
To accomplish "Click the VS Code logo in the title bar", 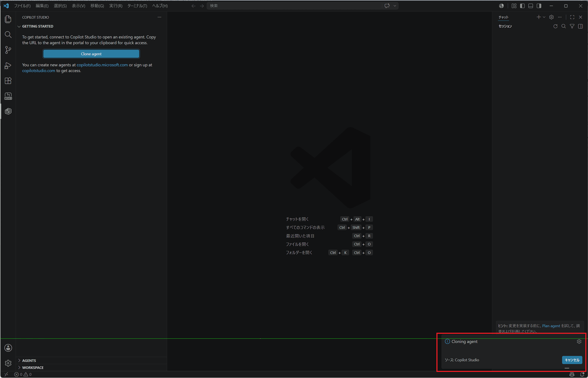I will pyautogui.click(x=6, y=6).
